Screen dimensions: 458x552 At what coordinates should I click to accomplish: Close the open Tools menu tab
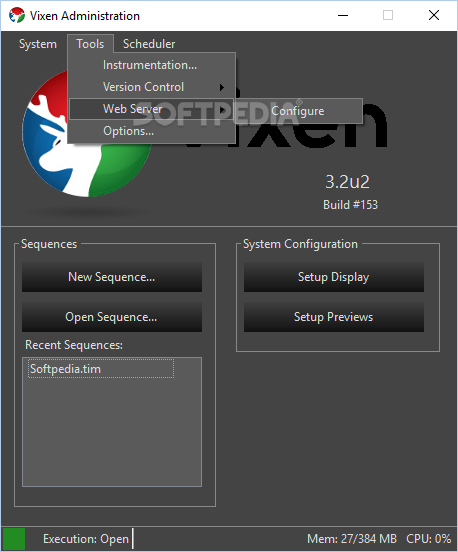(x=90, y=44)
